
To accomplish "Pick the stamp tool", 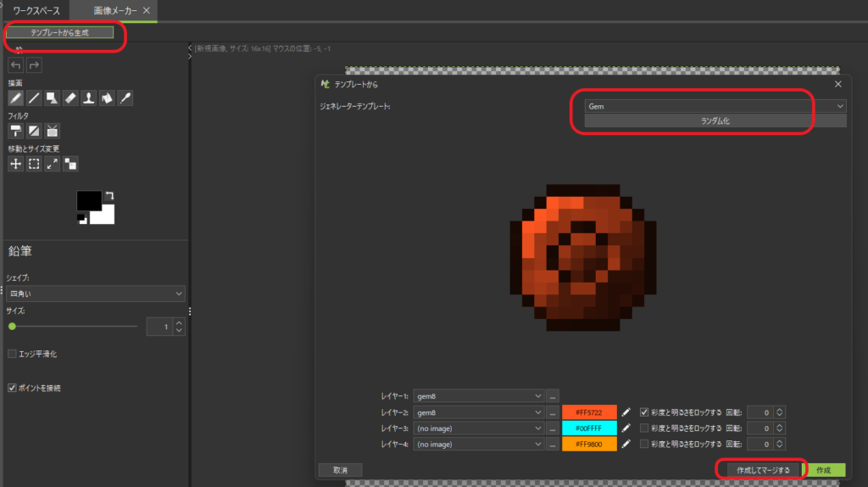I will coord(88,99).
